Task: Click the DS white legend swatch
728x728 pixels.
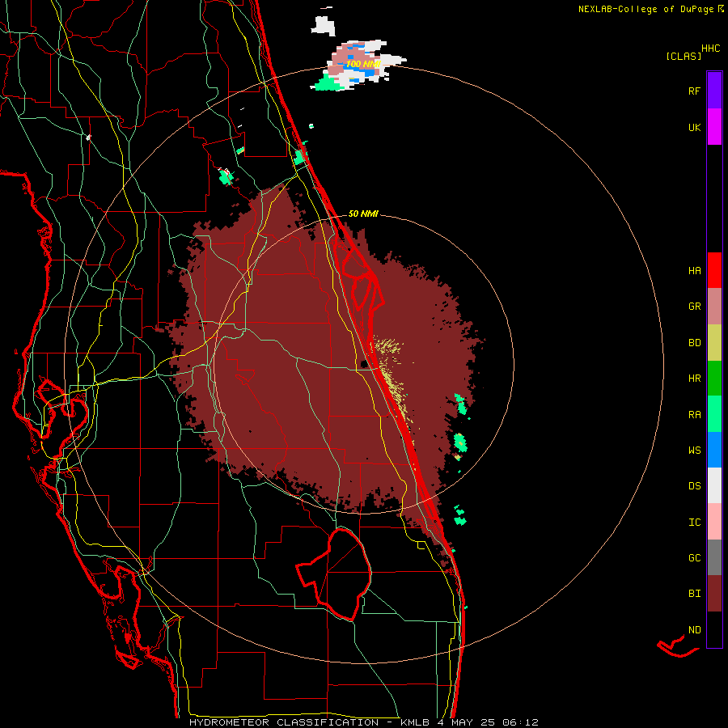Action: pyautogui.click(x=714, y=485)
